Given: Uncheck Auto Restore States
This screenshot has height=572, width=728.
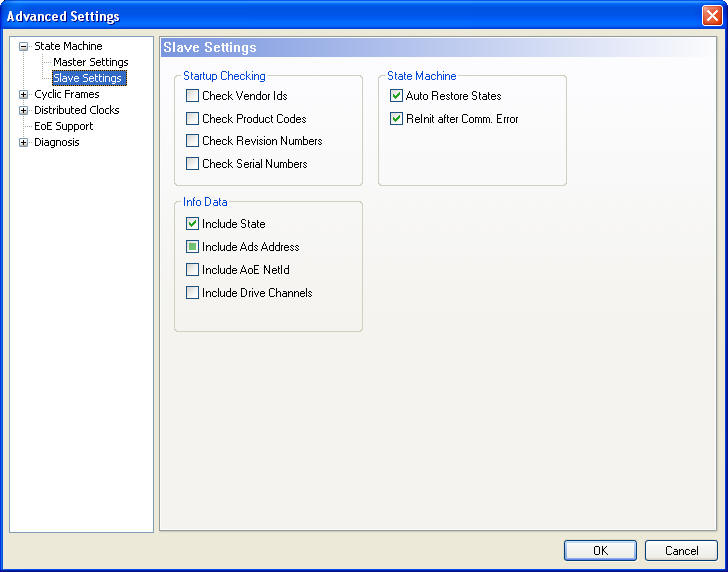Looking at the screenshot, I should tap(397, 96).
